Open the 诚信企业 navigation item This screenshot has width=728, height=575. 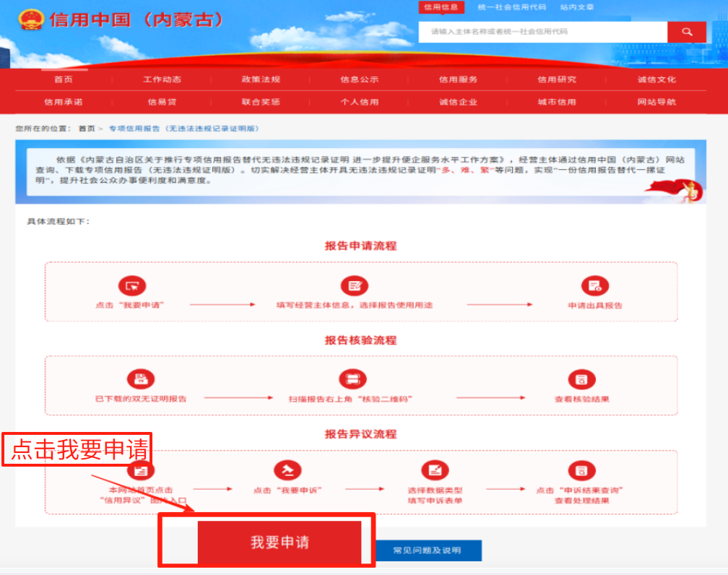(x=458, y=102)
